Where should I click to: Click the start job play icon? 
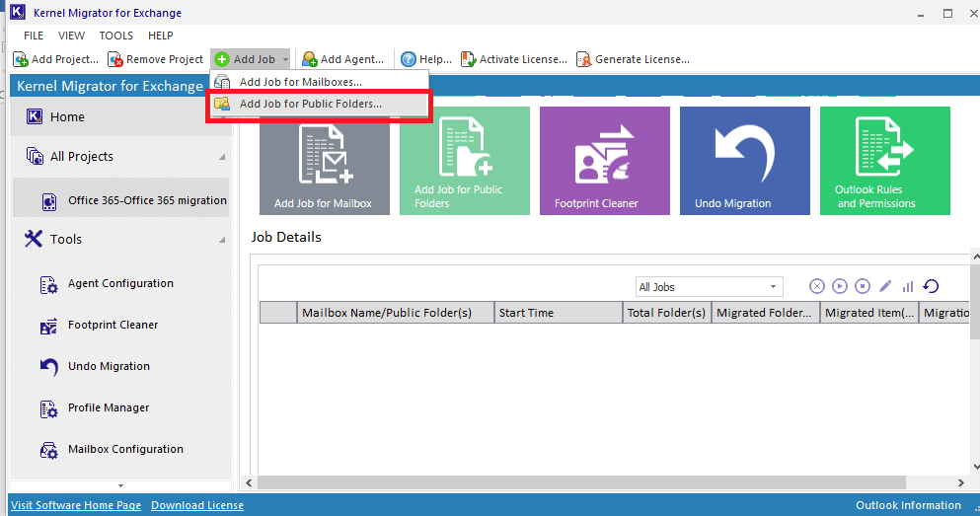(x=840, y=286)
